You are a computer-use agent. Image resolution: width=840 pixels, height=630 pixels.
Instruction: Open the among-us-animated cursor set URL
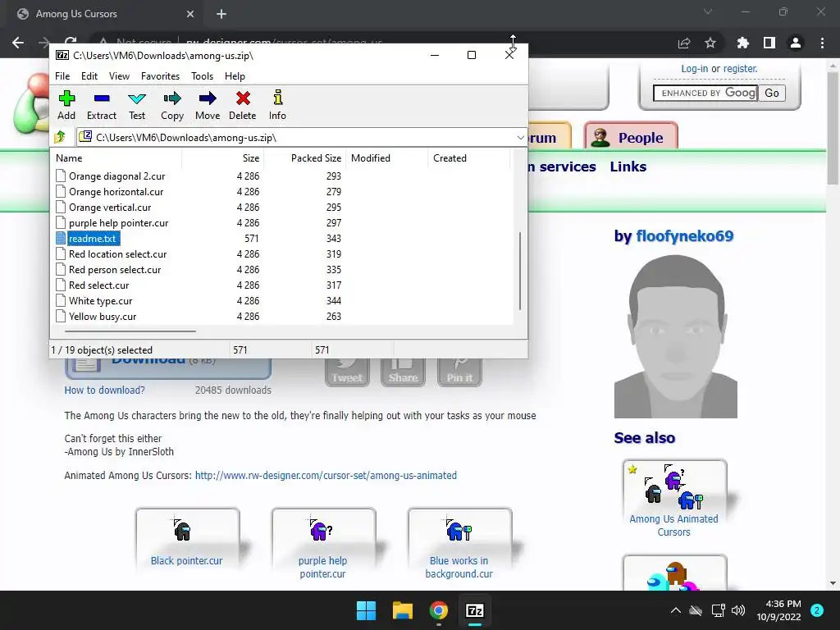(x=326, y=475)
